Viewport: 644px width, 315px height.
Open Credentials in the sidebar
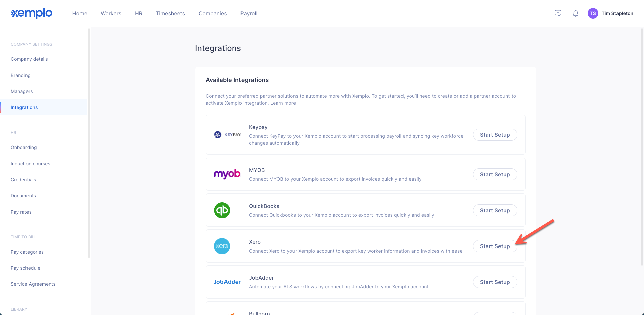(x=23, y=180)
